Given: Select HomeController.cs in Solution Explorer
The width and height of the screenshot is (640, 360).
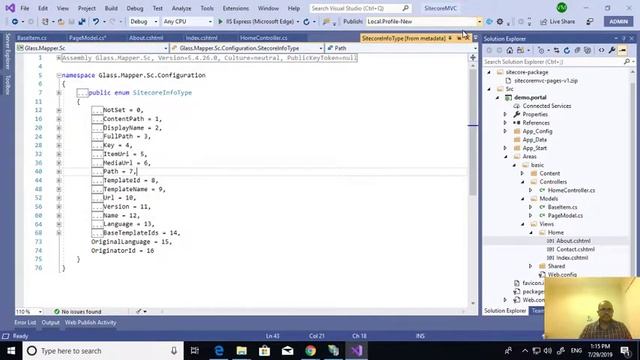Looking at the screenshot, I should (571, 190).
